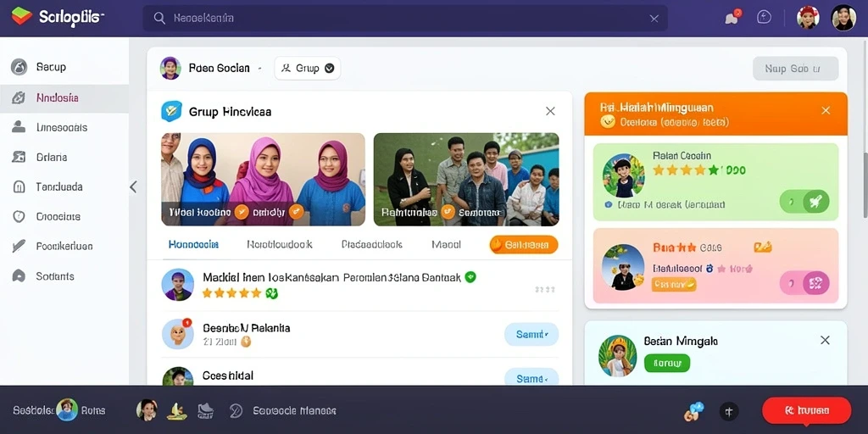The height and width of the screenshot is (434, 868).
Task: Clear the search field with X
Action: tap(654, 19)
